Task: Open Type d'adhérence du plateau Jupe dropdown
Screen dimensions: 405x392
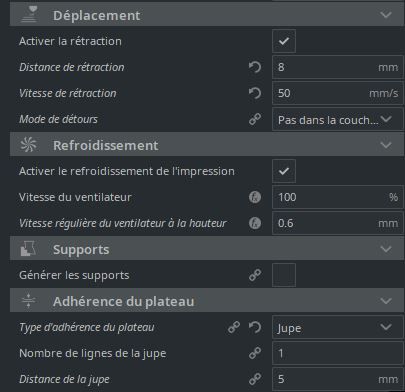Action: pos(338,327)
